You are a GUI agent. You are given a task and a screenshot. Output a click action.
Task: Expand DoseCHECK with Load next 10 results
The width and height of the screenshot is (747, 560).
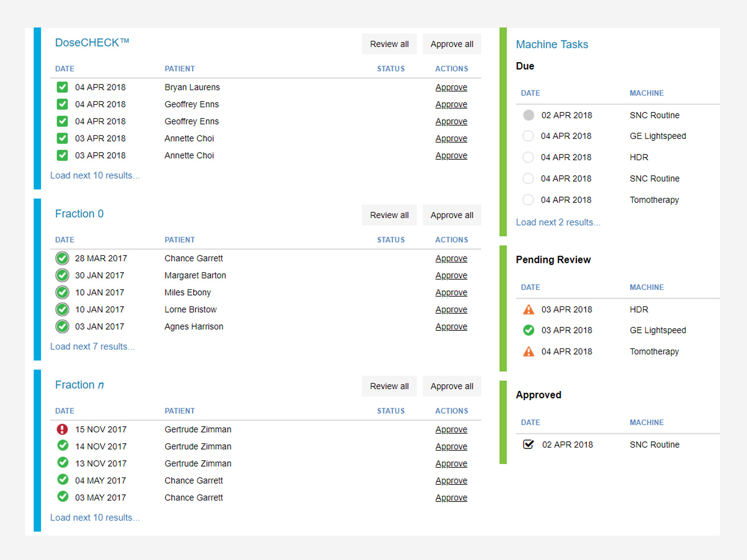click(x=95, y=176)
